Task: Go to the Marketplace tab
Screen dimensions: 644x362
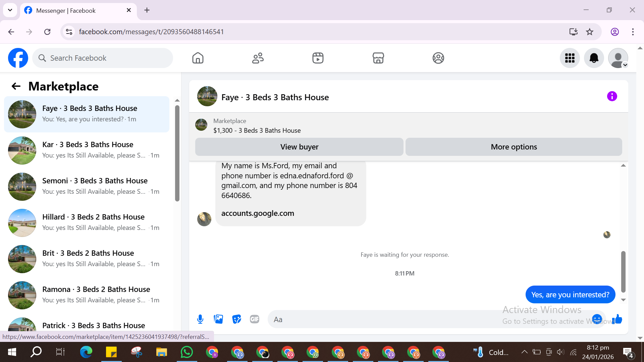Action: tap(378, 58)
